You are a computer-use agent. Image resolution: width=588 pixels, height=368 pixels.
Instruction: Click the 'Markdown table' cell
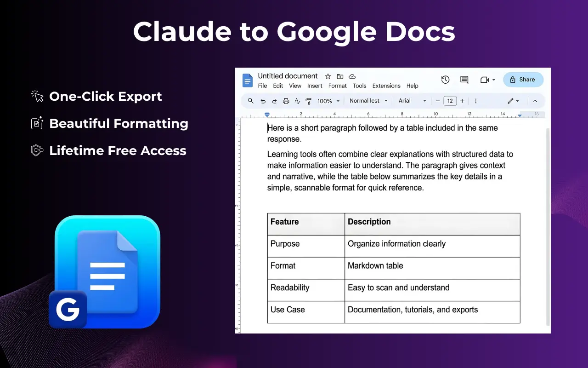coord(432,268)
